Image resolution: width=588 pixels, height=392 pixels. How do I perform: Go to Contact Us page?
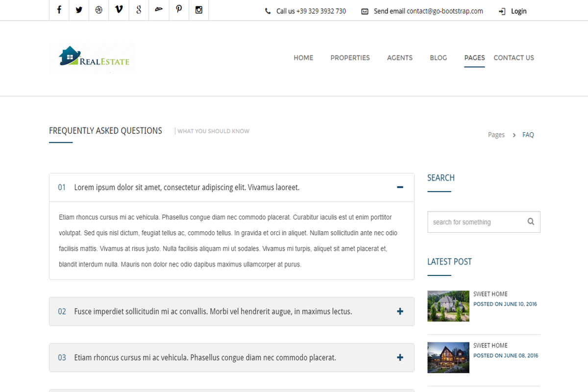point(514,58)
